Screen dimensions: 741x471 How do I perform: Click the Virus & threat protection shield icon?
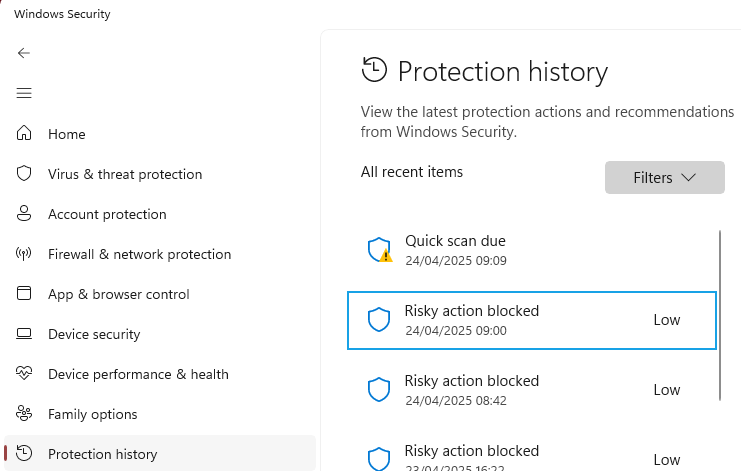[x=24, y=173]
